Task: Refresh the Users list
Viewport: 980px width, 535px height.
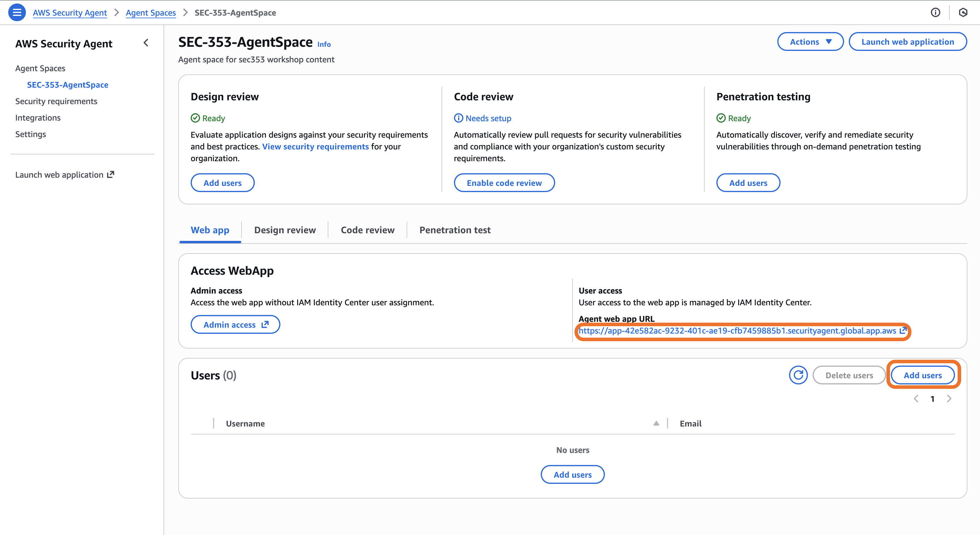Action: click(798, 375)
